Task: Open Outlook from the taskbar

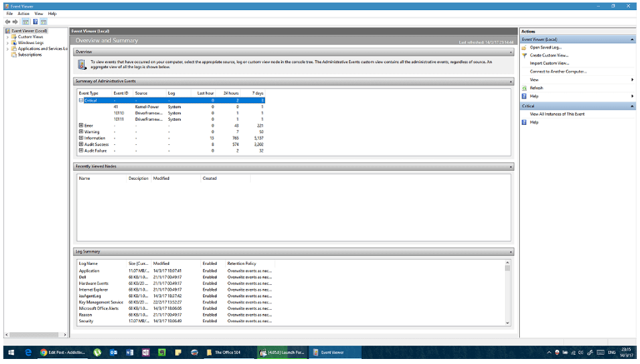Action: pos(113,352)
